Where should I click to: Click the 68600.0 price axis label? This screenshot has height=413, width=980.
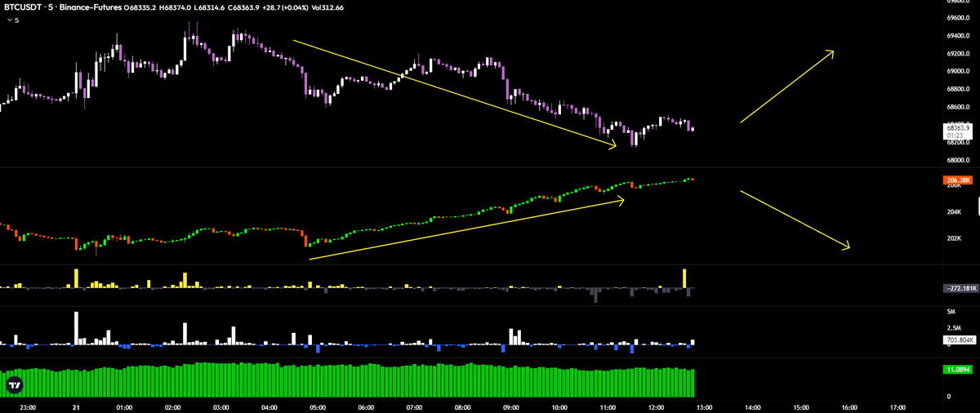tap(958, 107)
